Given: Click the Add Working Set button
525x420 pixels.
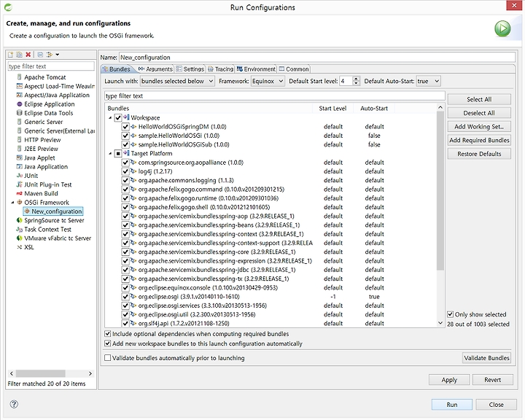Looking at the screenshot, I should coord(479,127).
